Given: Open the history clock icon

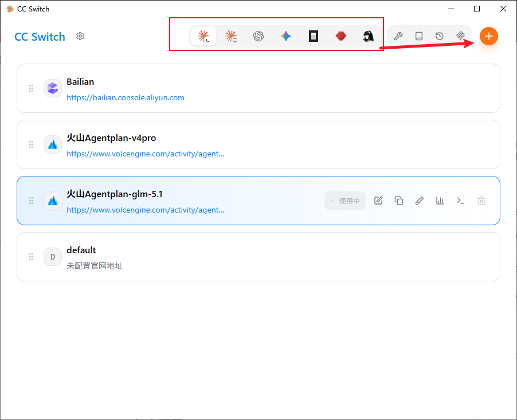Looking at the screenshot, I should (x=440, y=36).
